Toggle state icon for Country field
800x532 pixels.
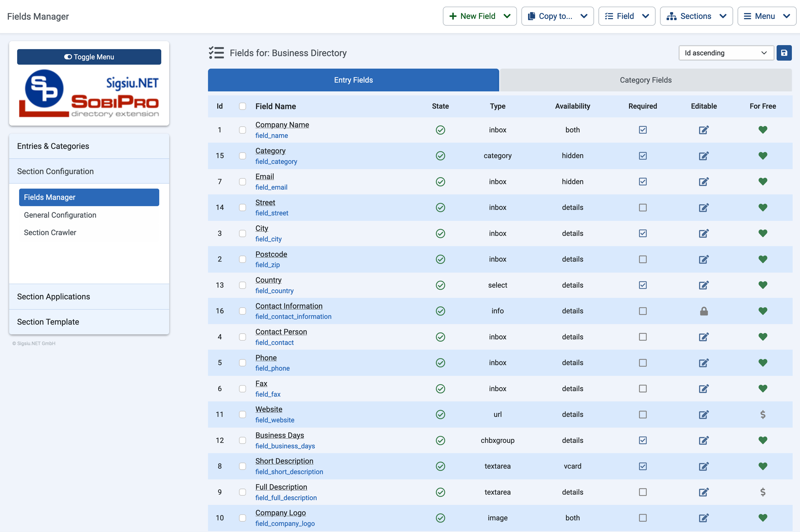[x=440, y=285]
